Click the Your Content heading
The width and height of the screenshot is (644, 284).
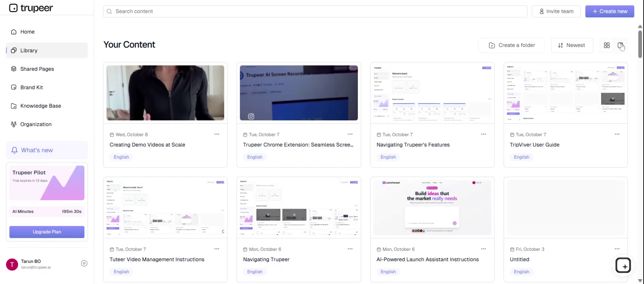129,45
